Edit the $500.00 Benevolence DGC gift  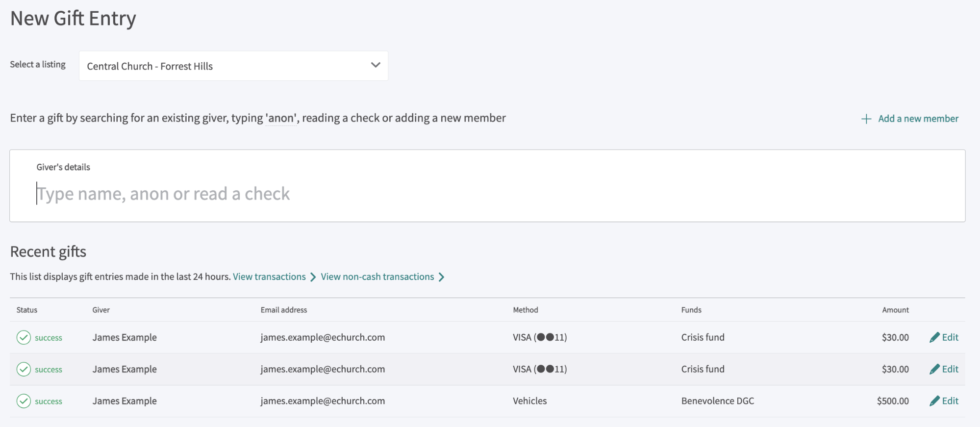(950, 401)
